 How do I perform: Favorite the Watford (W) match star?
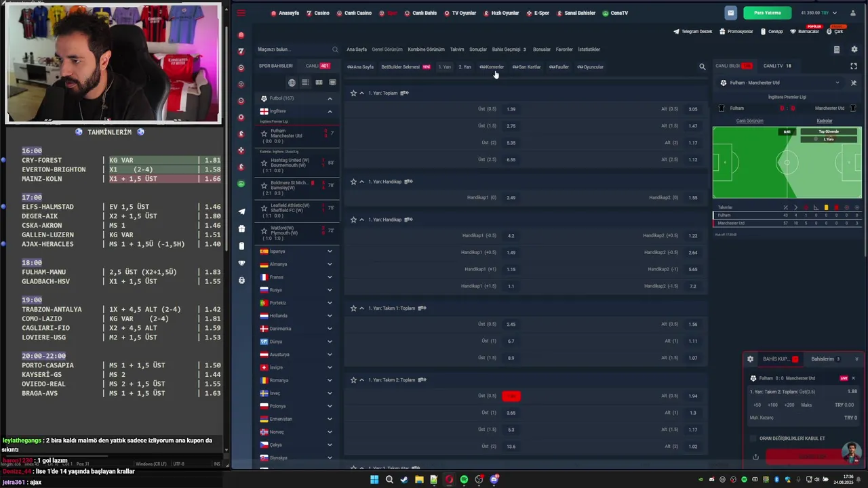tap(264, 230)
